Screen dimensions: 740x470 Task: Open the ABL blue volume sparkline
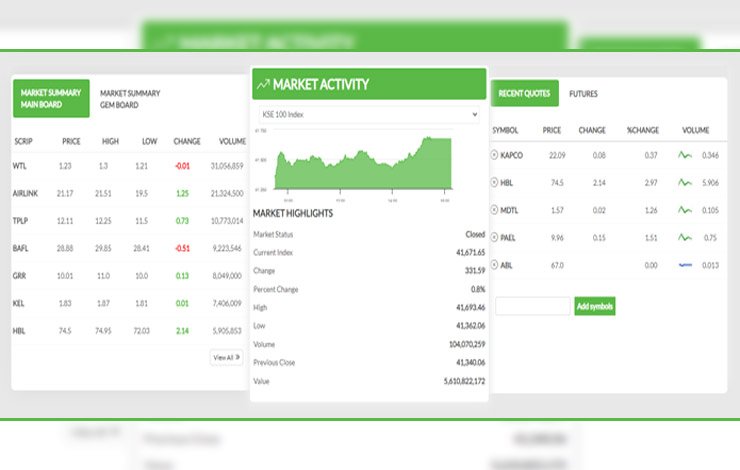click(x=685, y=265)
